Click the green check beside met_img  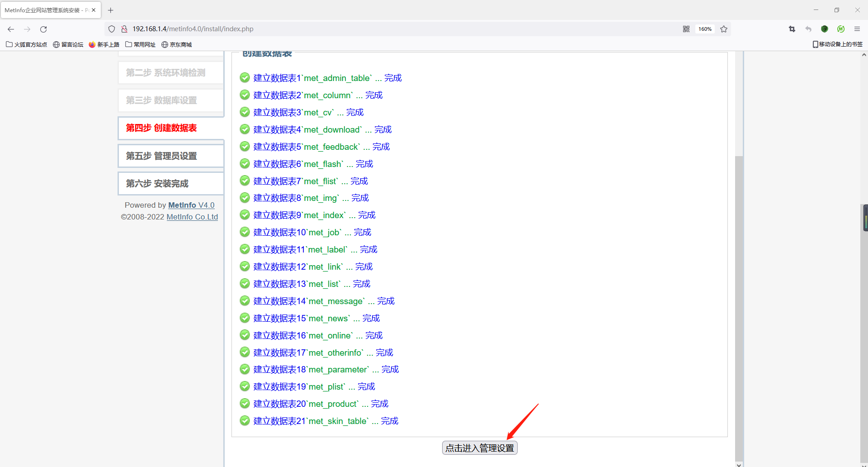pyautogui.click(x=245, y=198)
